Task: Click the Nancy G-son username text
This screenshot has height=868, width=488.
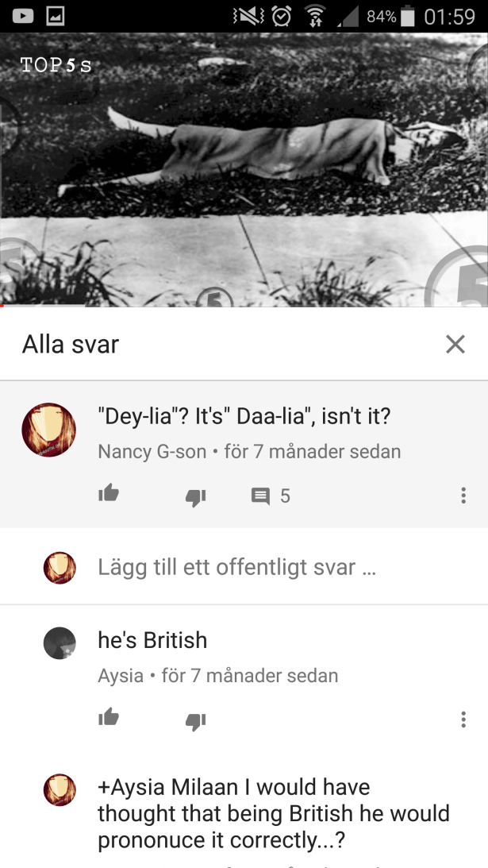Action: click(152, 451)
